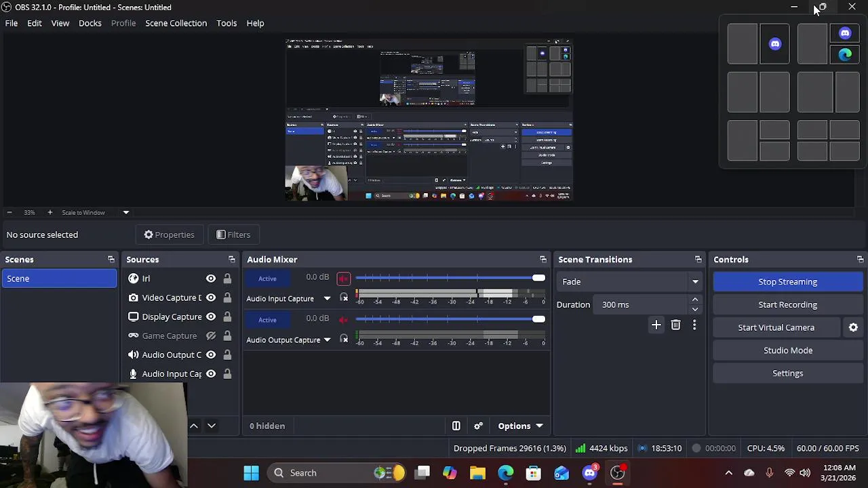Select the Scene item in Scenes list
The height and width of the screenshot is (488, 868).
click(59, 279)
